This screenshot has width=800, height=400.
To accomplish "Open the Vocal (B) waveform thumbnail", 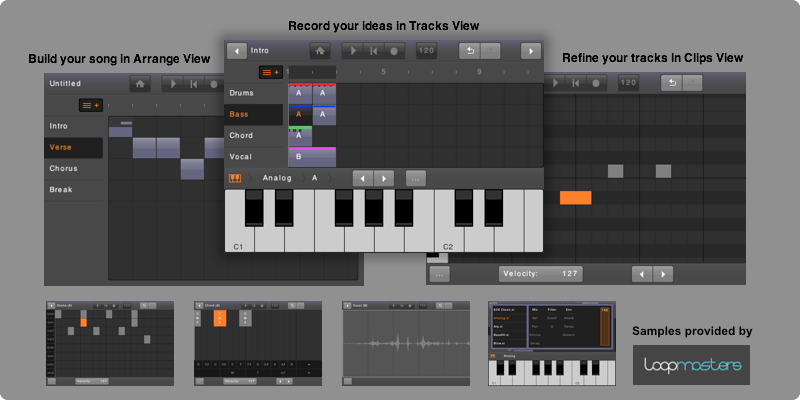I will pos(406,343).
